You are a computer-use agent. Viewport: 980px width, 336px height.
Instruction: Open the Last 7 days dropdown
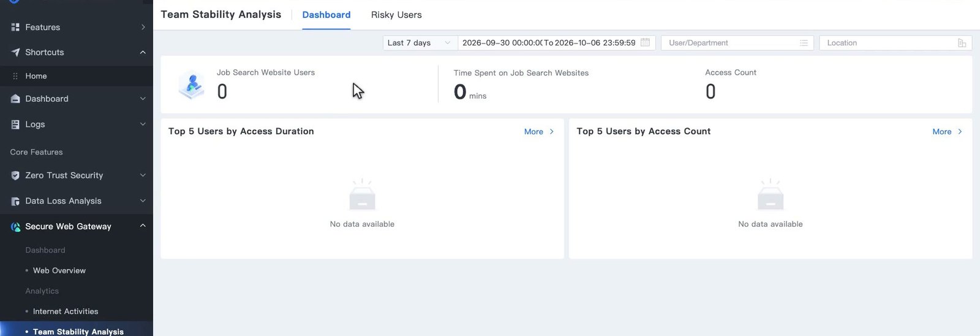pyautogui.click(x=420, y=43)
